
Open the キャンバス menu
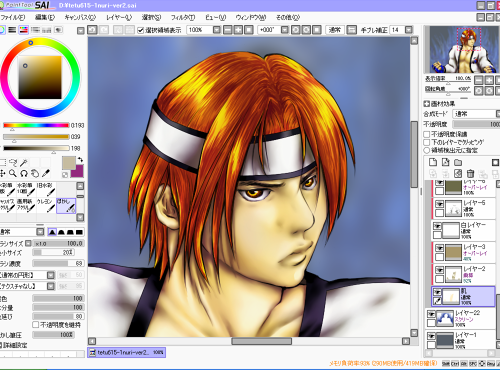pos(80,17)
